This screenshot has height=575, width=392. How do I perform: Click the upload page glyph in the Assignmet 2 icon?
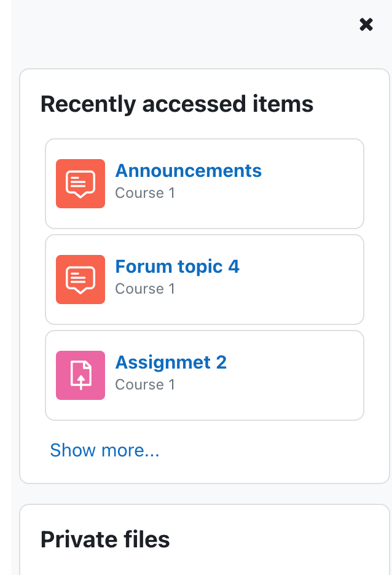pos(81,375)
